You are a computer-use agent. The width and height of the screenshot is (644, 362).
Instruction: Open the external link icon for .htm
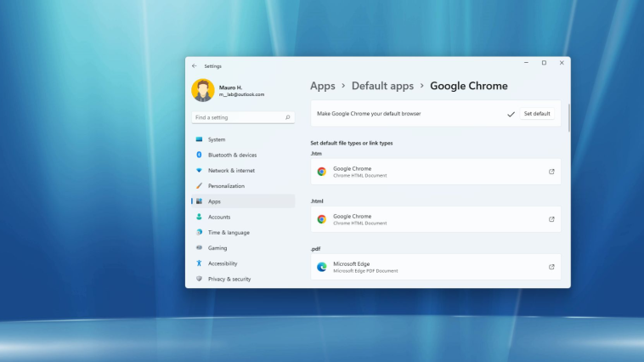click(551, 172)
